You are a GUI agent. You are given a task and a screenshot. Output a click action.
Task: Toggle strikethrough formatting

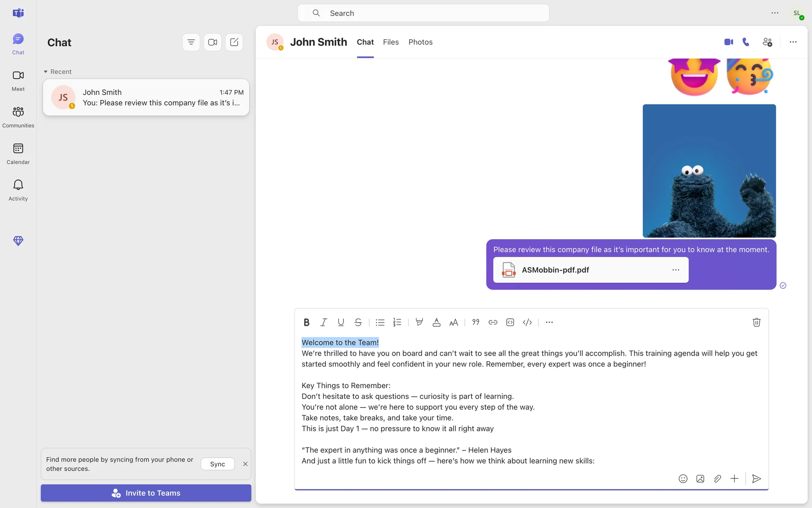pyautogui.click(x=358, y=322)
